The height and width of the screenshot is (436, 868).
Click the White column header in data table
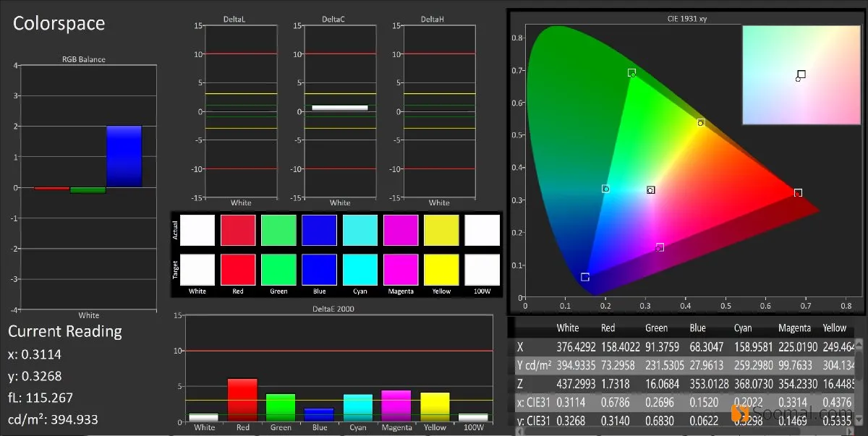[568, 328]
